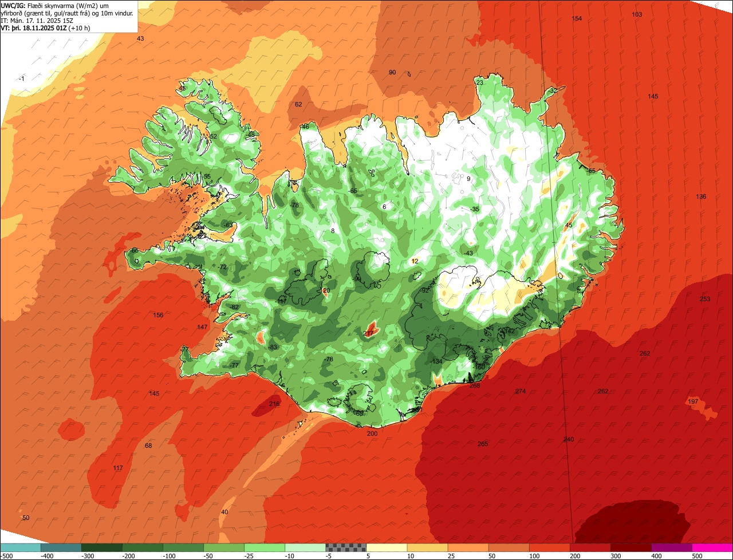733x560 pixels.
Task: Click the title line 'UWC/IG: Flæði skynvarma (W/m2) um'
Action: click(55, 5)
